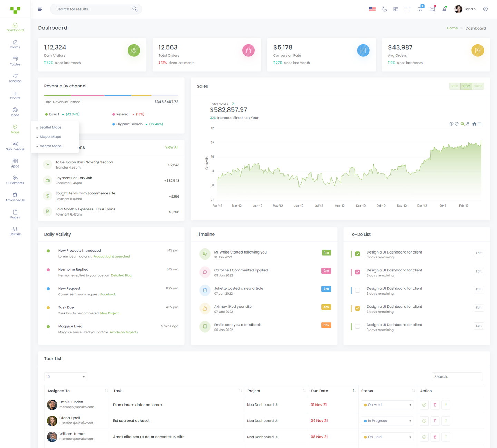This screenshot has width=497, height=448.
Task: Click the Task List search field
Action: [x=457, y=377]
